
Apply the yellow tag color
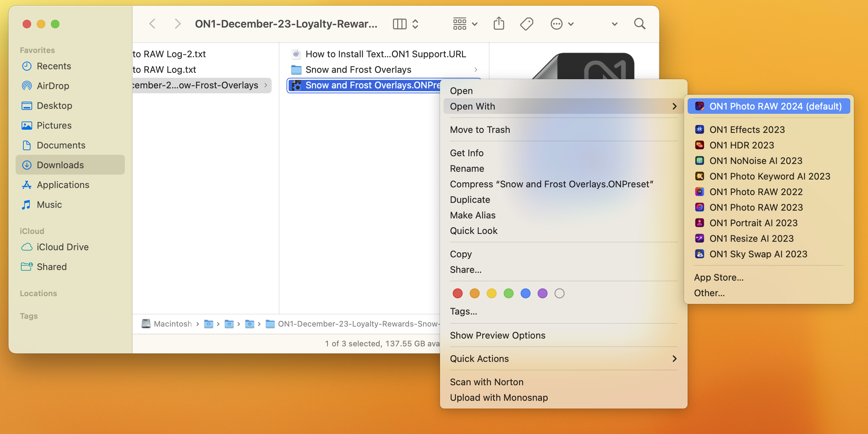(x=492, y=293)
